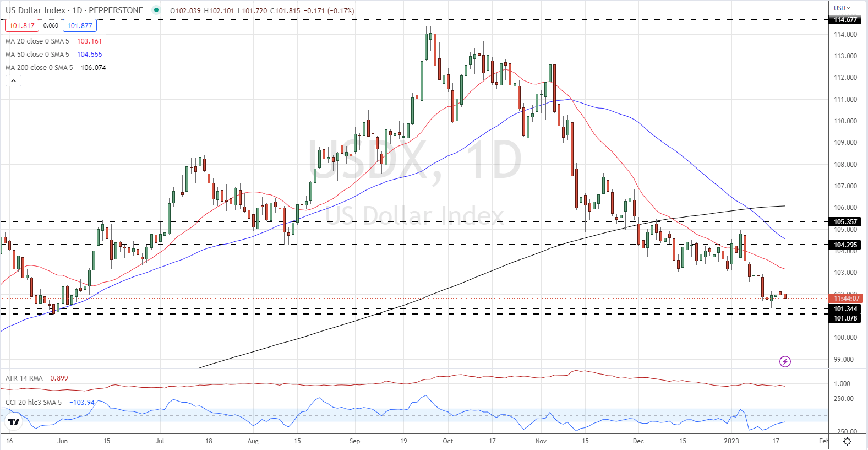868x450 pixels.
Task: Click the US Dollar Index symbol title
Action: pos(74,10)
